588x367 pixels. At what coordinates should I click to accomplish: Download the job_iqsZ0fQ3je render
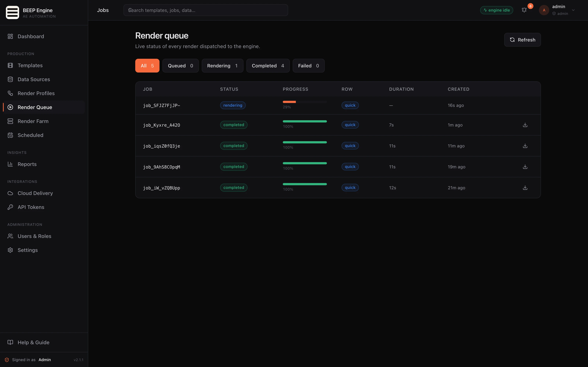[x=525, y=146]
